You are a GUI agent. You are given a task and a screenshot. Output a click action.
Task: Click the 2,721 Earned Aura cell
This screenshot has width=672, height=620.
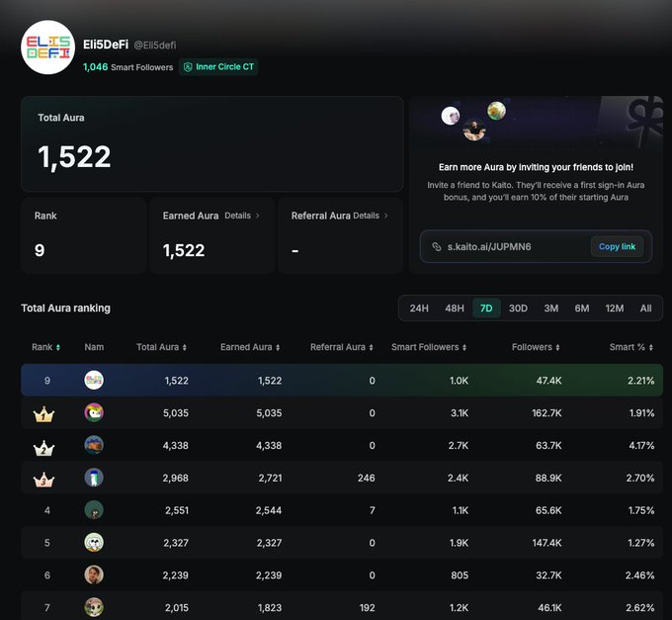tap(270, 478)
